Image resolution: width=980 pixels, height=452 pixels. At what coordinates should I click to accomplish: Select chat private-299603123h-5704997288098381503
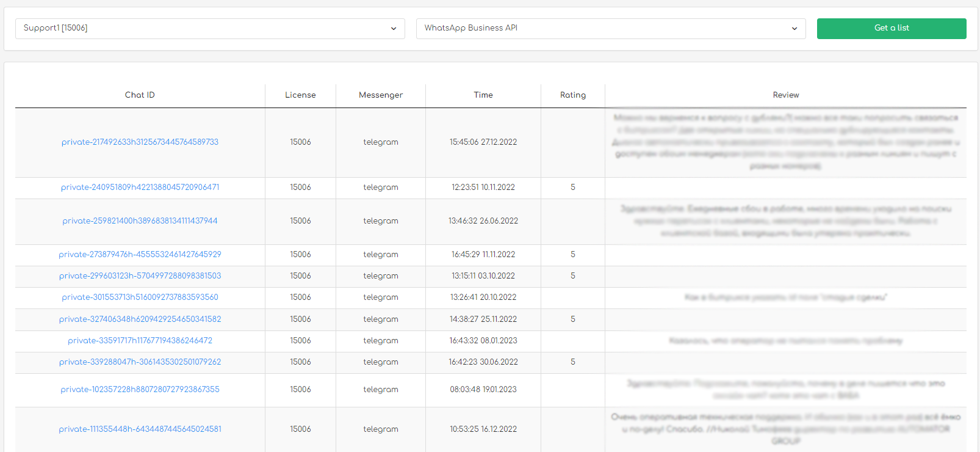point(140,276)
